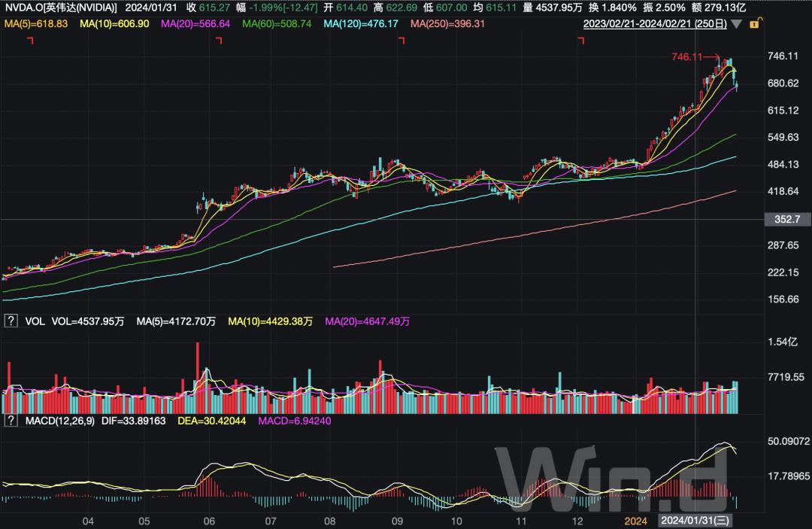Click the 换 1.840% turnover rate

coord(613,8)
